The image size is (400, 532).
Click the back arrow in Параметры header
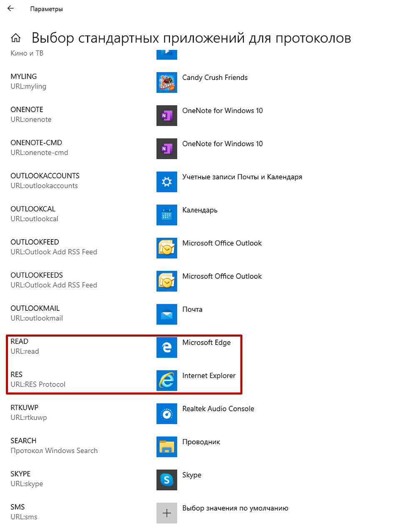[11, 8]
